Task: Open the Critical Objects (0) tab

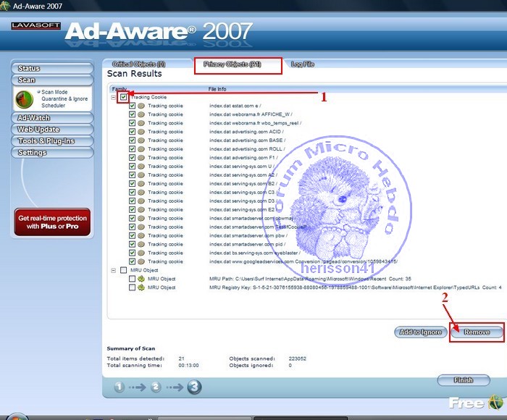Action: (139, 64)
